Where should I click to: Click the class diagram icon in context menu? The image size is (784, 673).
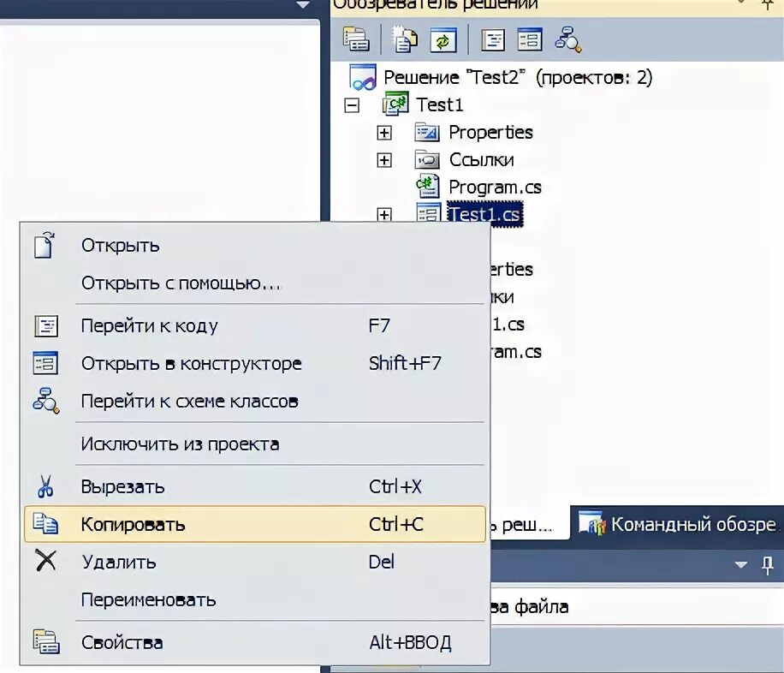(x=46, y=401)
